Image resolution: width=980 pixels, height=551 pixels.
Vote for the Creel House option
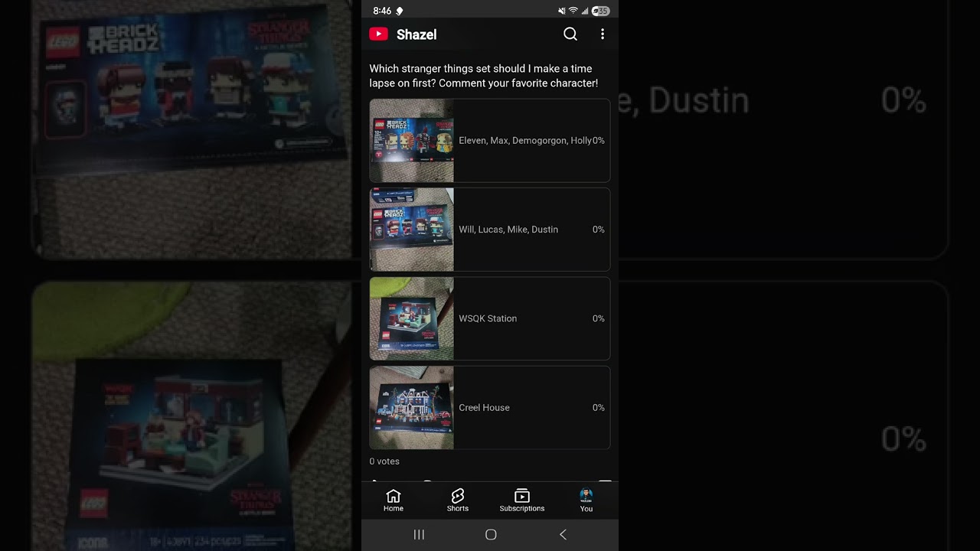[x=490, y=408]
